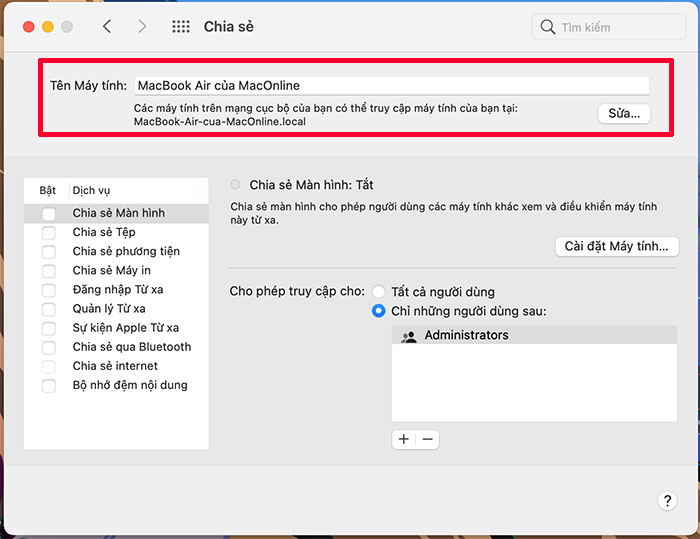Enable the Đăng nhập Từ xa checkbox

49,290
